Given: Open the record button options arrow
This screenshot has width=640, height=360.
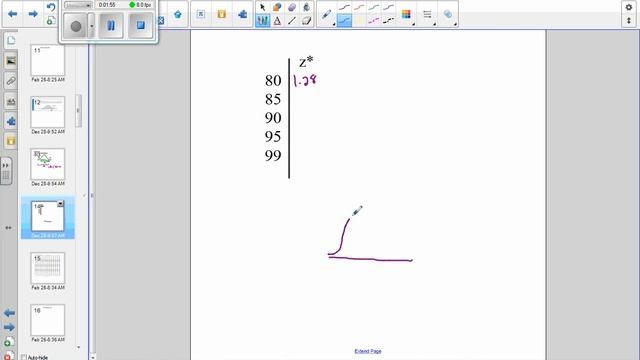Looking at the screenshot, I should click(91, 26).
